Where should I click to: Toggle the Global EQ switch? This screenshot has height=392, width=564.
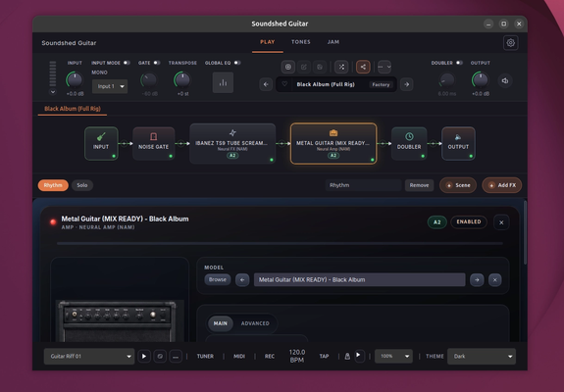[237, 63]
